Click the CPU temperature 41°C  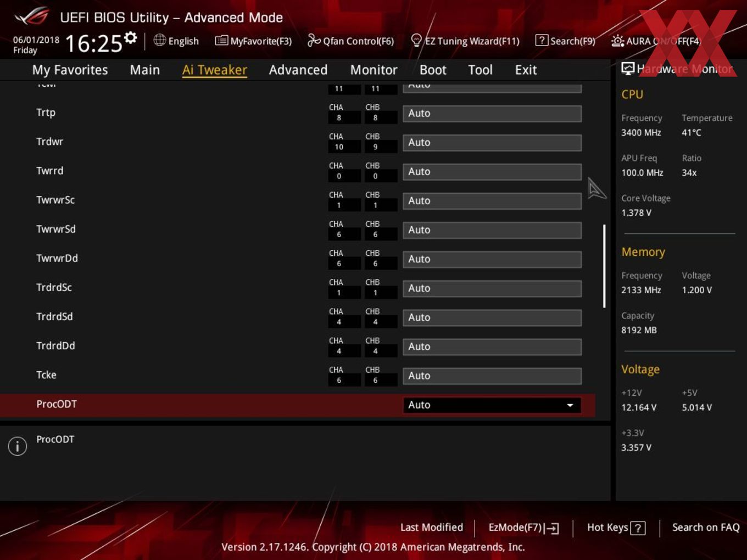(x=691, y=132)
